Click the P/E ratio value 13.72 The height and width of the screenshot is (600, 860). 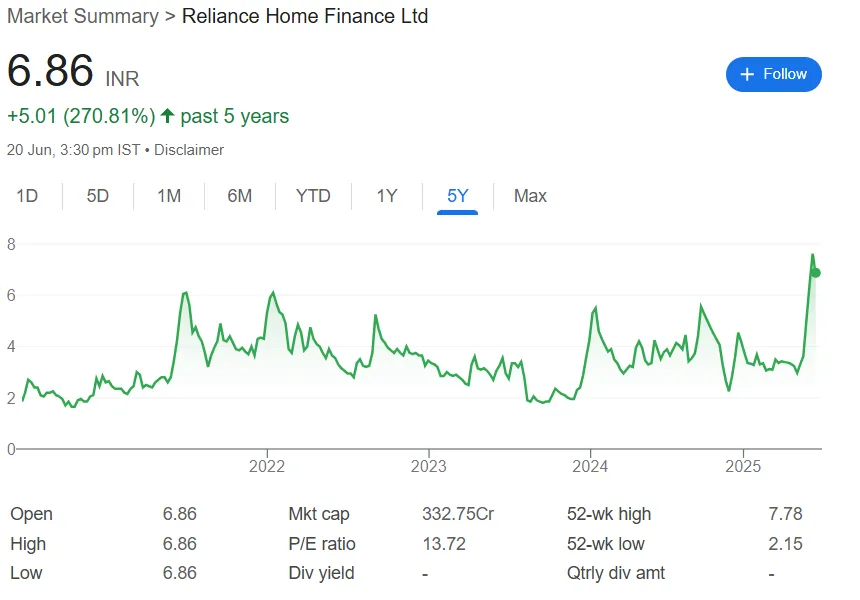tap(444, 544)
